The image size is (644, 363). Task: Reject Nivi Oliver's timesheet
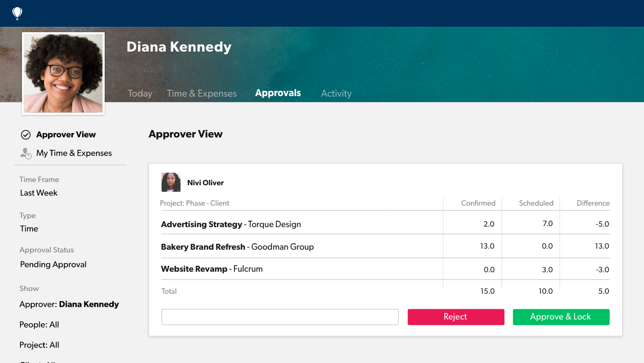point(456,317)
